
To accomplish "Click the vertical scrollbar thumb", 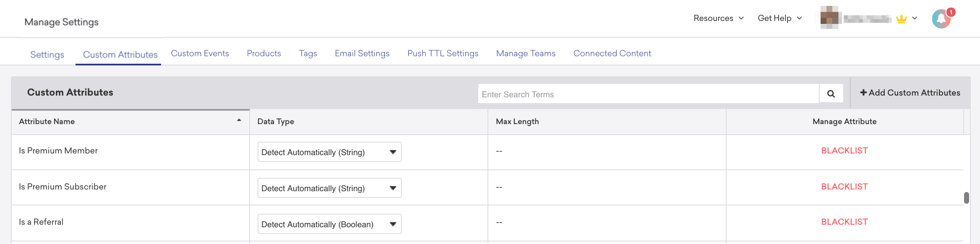I will pyautogui.click(x=966, y=198).
